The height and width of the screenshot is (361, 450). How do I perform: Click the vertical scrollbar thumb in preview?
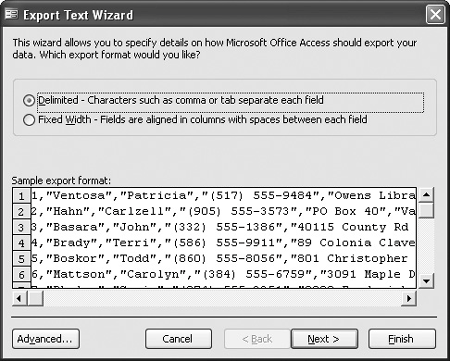(426, 210)
